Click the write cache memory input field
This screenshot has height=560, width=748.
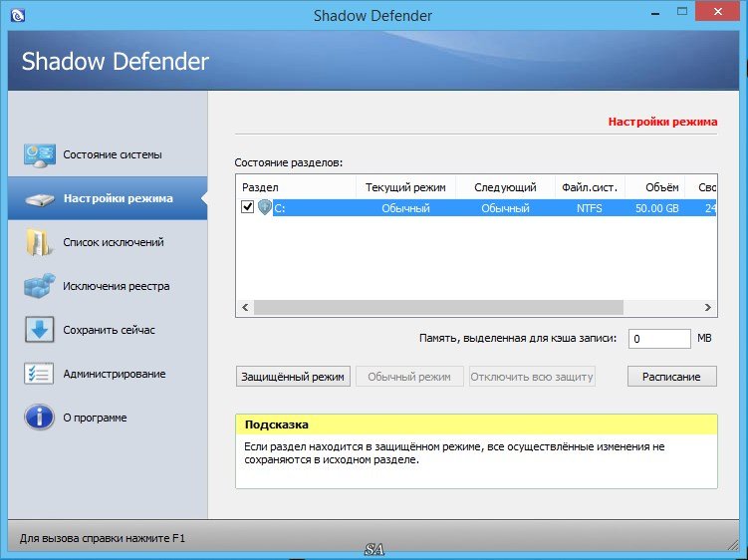(659, 339)
